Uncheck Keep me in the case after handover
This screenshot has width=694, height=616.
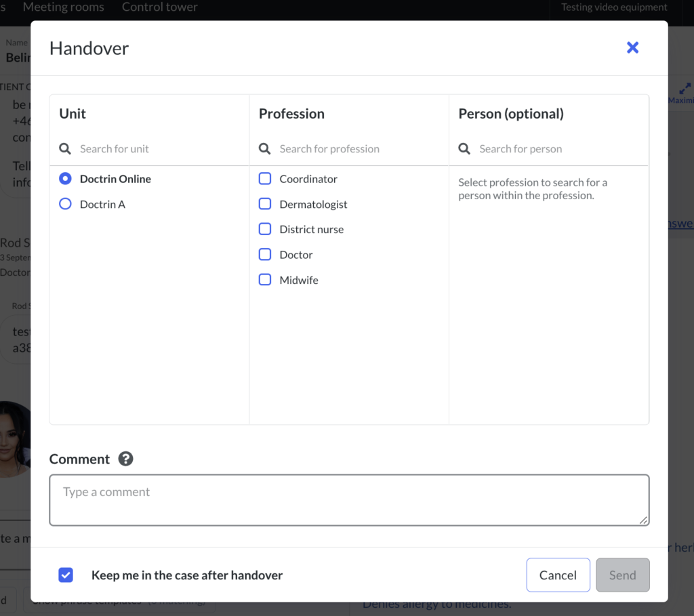[66, 575]
